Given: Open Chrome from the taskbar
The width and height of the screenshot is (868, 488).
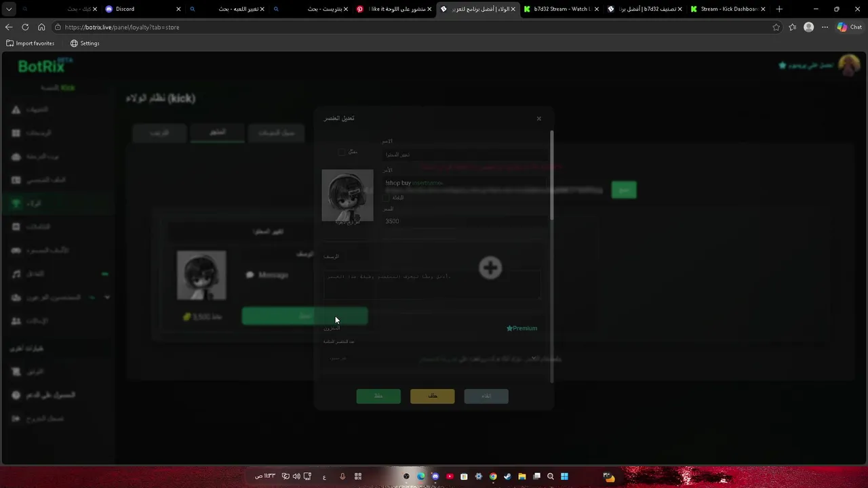Looking at the screenshot, I should click(x=493, y=476).
